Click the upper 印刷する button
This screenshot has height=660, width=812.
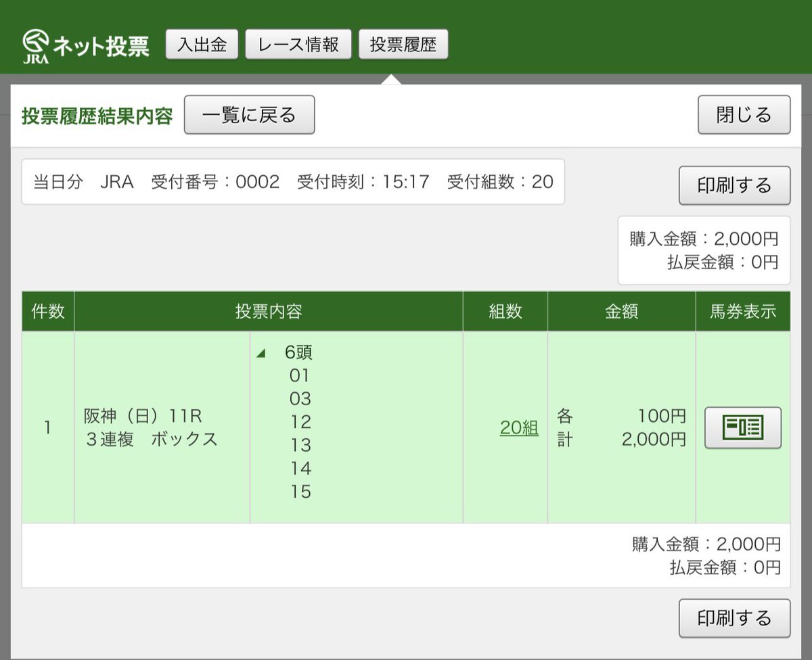point(735,185)
